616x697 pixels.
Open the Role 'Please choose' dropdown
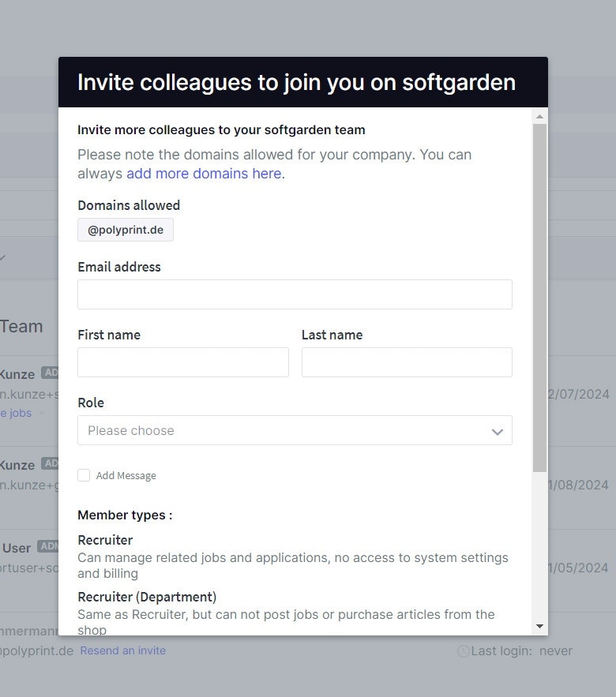click(x=284, y=431)
